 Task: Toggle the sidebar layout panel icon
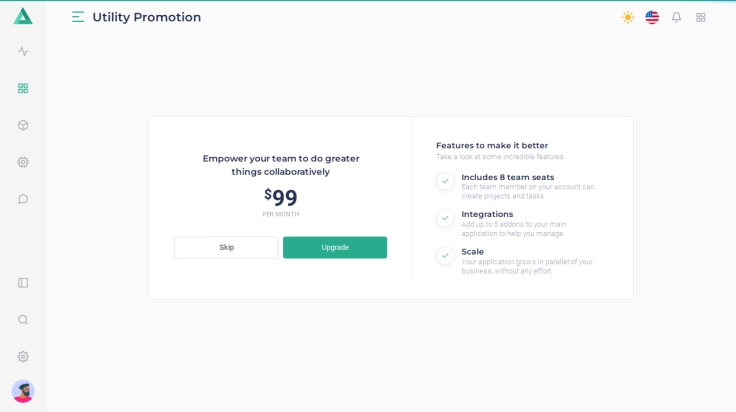point(23,283)
